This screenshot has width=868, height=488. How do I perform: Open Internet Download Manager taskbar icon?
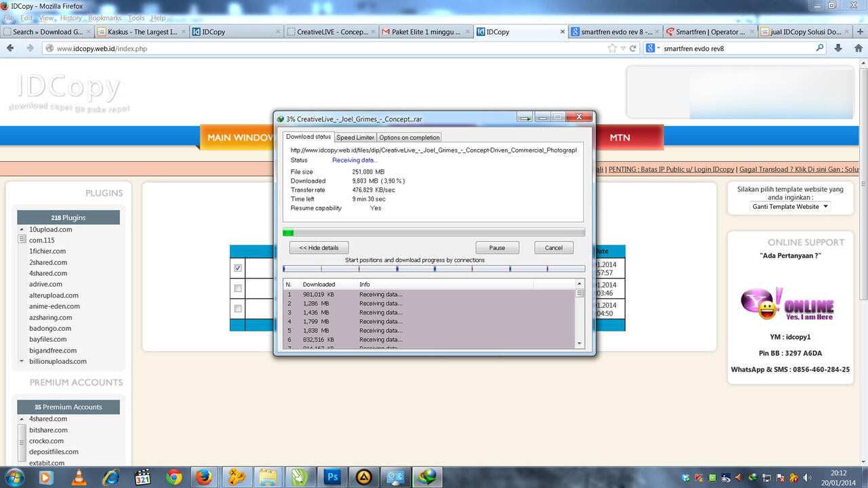[x=429, y=477]
